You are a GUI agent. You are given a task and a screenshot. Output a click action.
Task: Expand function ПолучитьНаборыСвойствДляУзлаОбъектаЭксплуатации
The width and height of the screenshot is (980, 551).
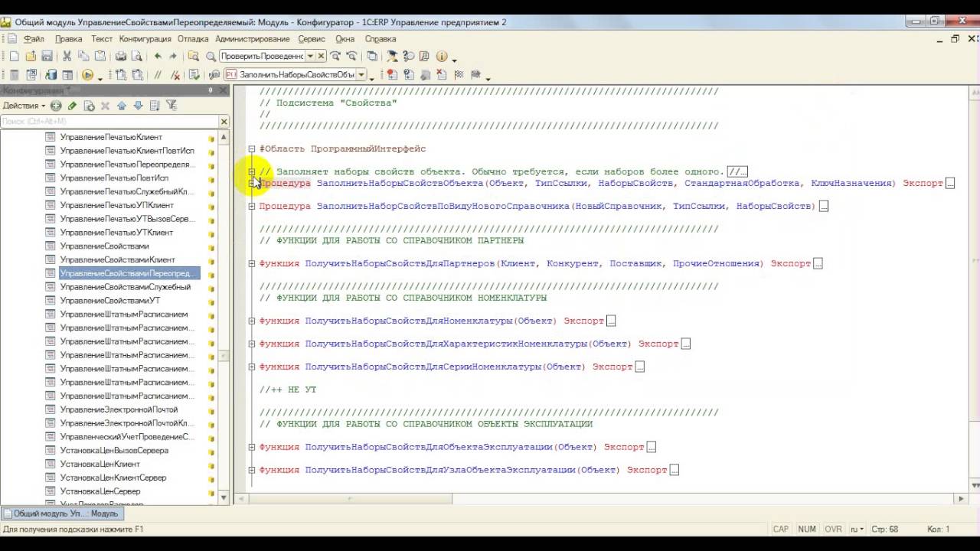[251, 470]
